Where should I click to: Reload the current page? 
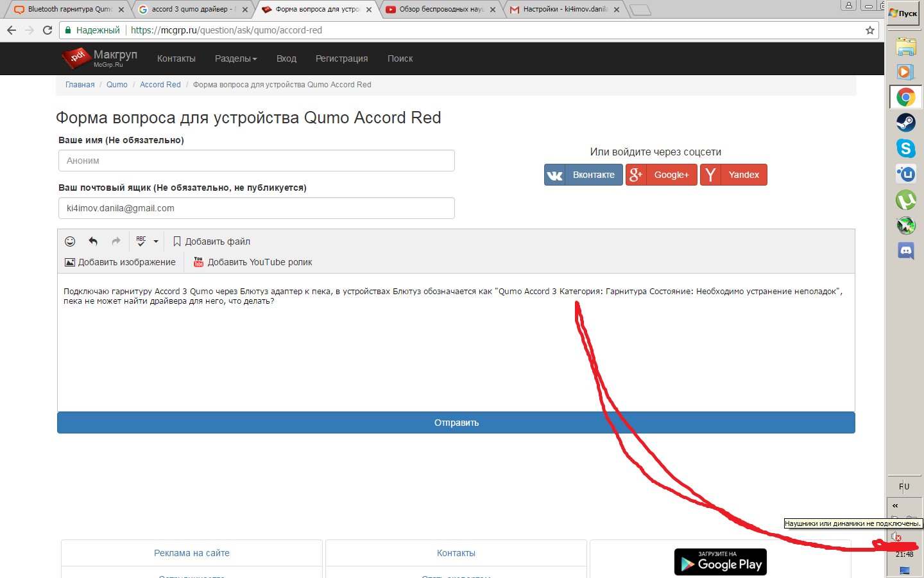click(x=47, y=30)
